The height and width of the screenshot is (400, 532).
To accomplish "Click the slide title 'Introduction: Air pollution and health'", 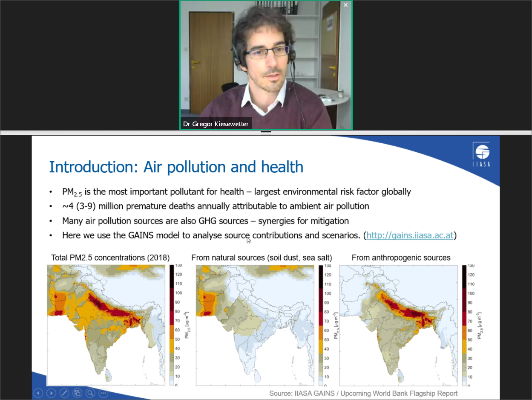I will 176,167.
